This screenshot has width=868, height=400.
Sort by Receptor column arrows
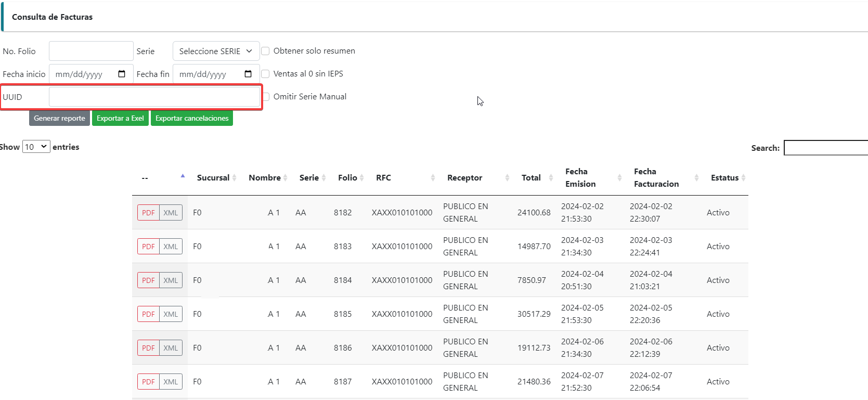click(507, 178)
